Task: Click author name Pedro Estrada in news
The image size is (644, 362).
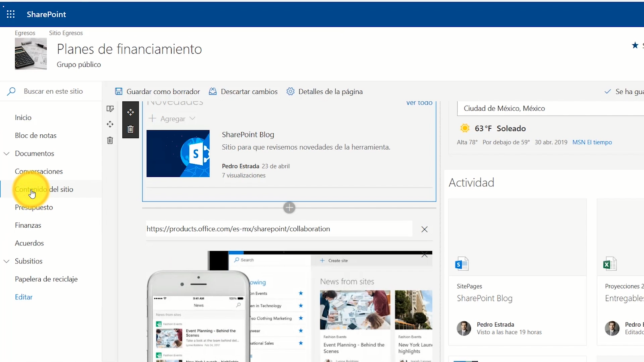Action: pos(240,166)
